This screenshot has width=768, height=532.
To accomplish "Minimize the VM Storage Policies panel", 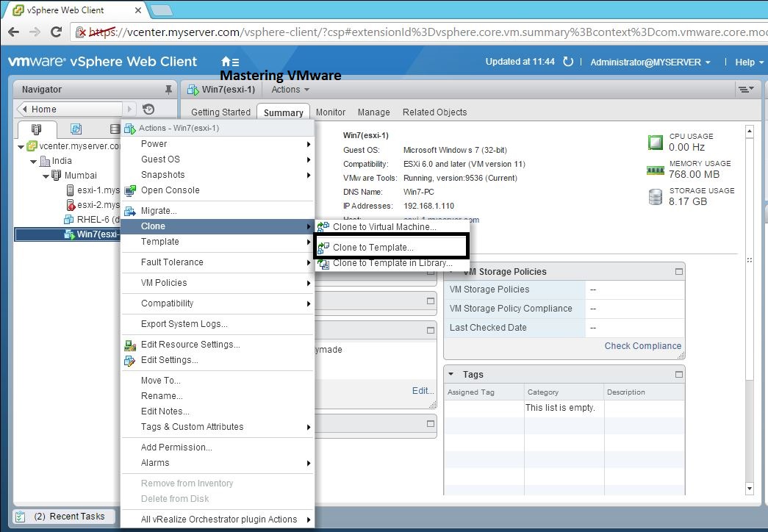I will coord(679,271).
